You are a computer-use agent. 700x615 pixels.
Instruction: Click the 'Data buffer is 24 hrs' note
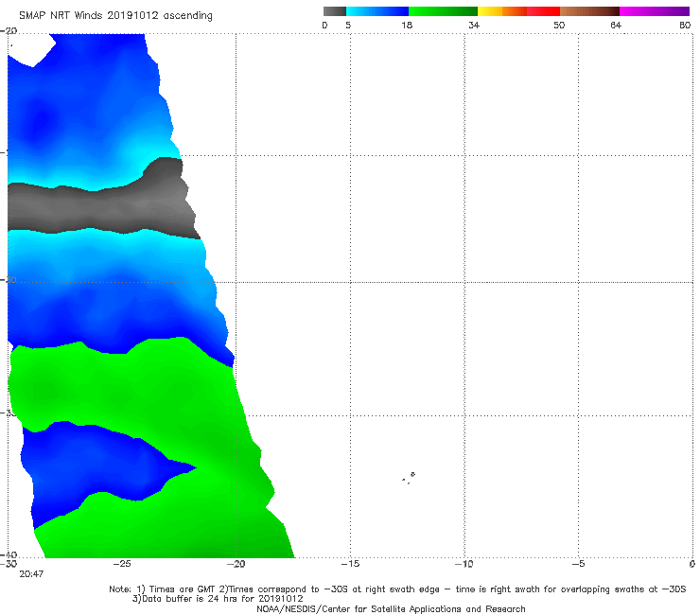pyautogui.click(x=218, y=599)
